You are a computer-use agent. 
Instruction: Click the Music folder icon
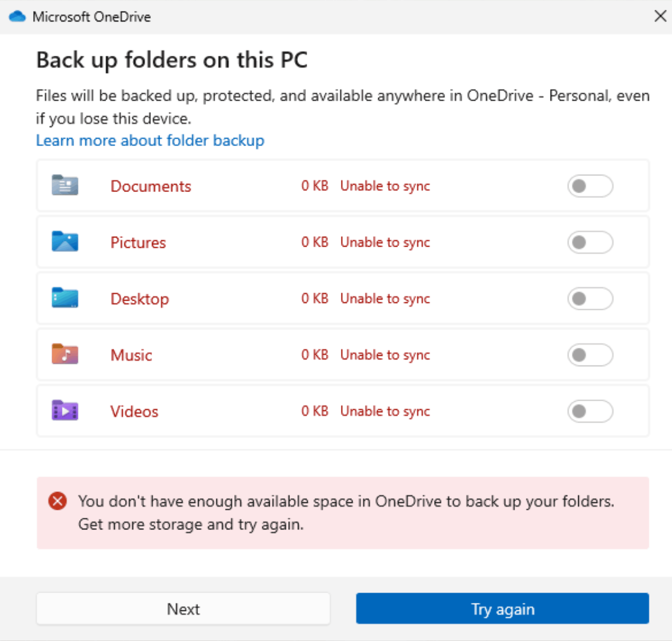[64, 355]
